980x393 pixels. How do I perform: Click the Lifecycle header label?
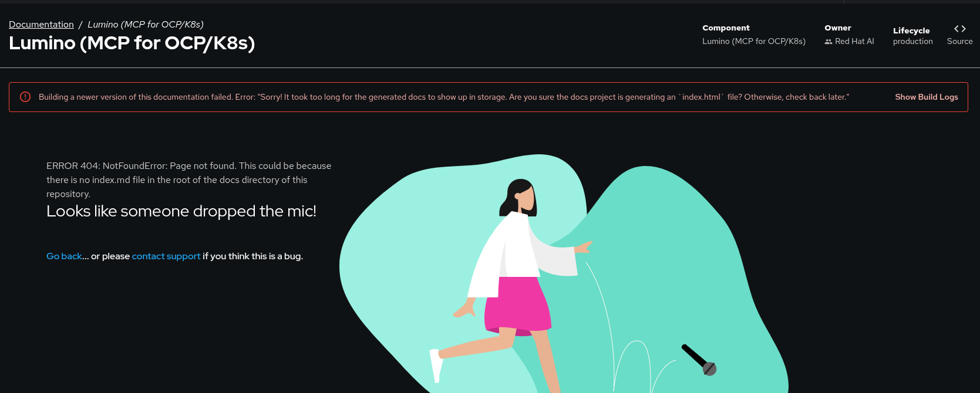pyautogui.click(x=911, y=31)
